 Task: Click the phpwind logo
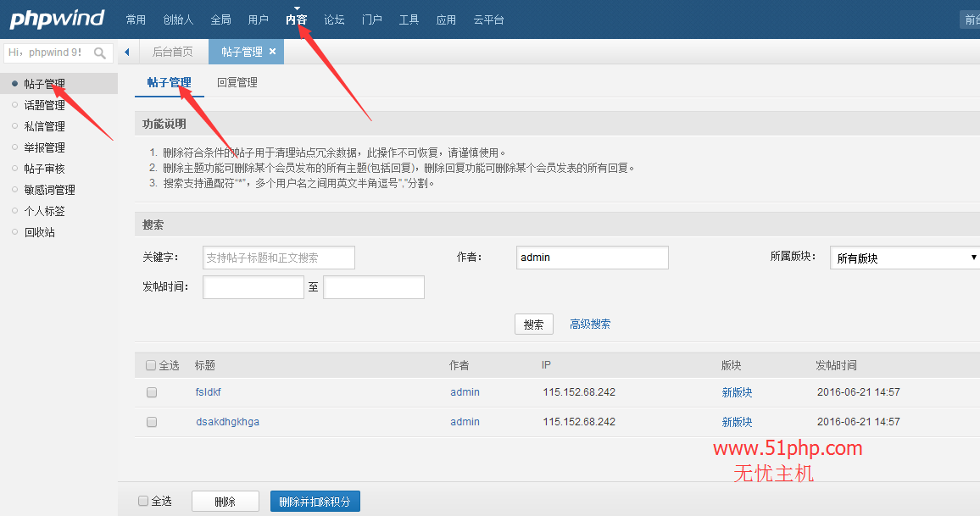click(x=57, y=19)
